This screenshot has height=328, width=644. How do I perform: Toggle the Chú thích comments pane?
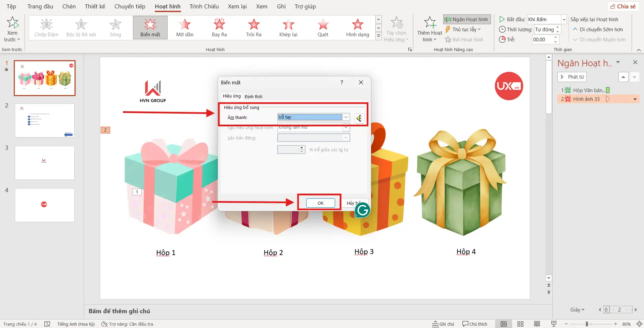475,324
